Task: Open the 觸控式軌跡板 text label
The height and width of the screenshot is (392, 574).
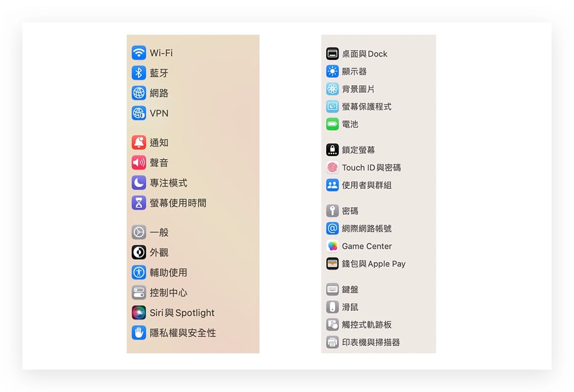Action: [367, 325]
